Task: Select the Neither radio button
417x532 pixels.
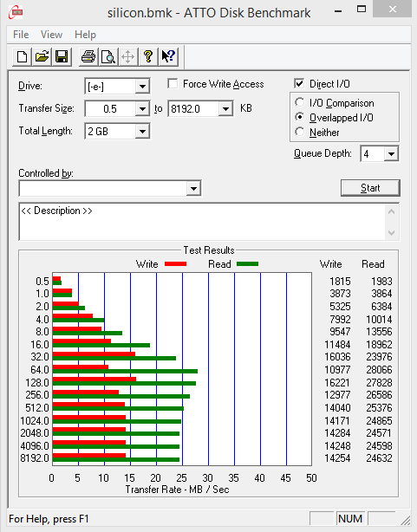Action: (299, 132)
